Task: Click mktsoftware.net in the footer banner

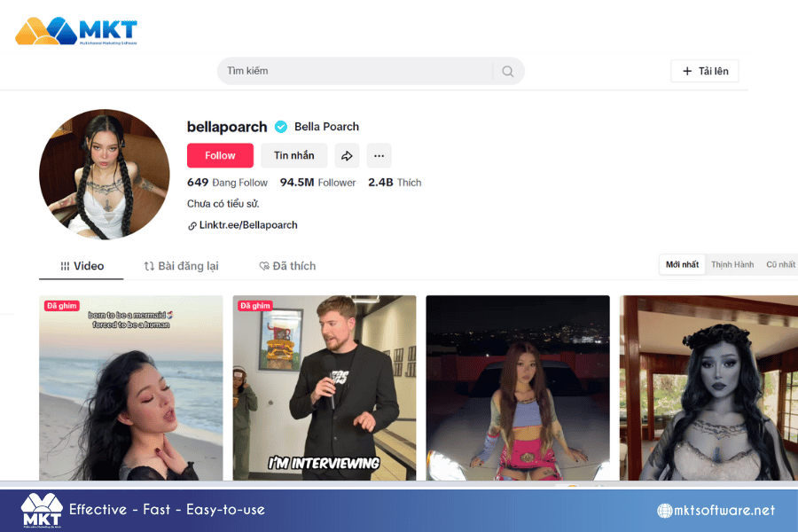Action: pos(724,510)
